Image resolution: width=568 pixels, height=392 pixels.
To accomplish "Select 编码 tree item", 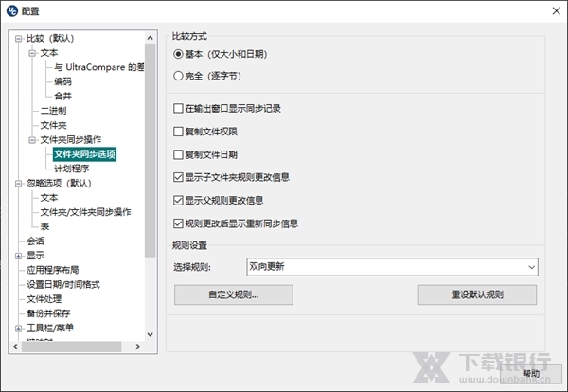I will pyautogui.click(x=62, y=81).
